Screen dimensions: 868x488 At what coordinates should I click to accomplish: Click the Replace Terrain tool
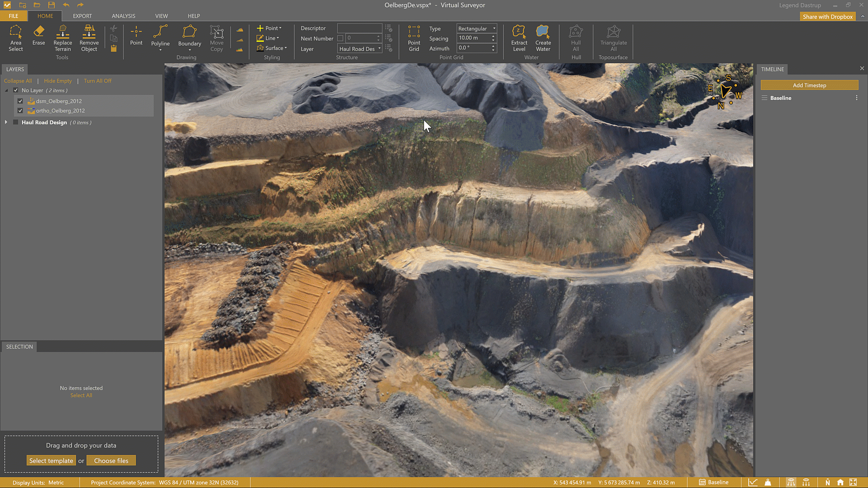[x=62, y=38]
